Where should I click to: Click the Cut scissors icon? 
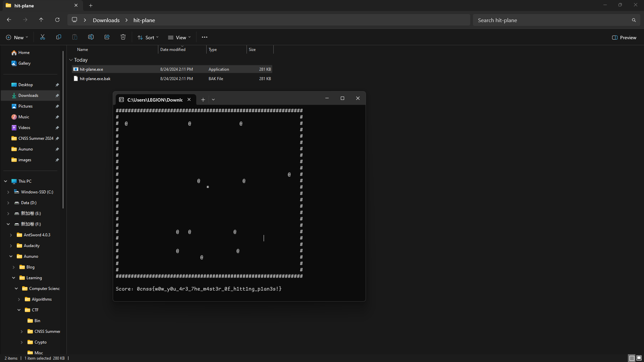[43, 37]
